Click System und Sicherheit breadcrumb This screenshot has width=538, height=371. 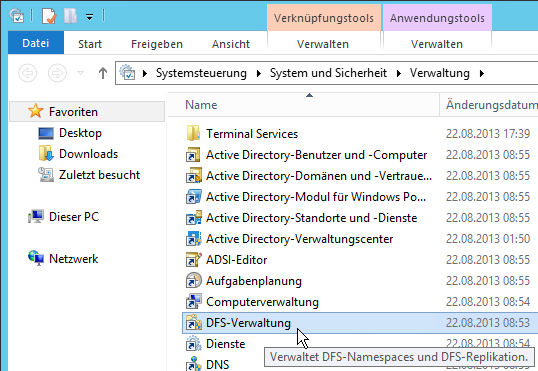[x=328, y=73]
